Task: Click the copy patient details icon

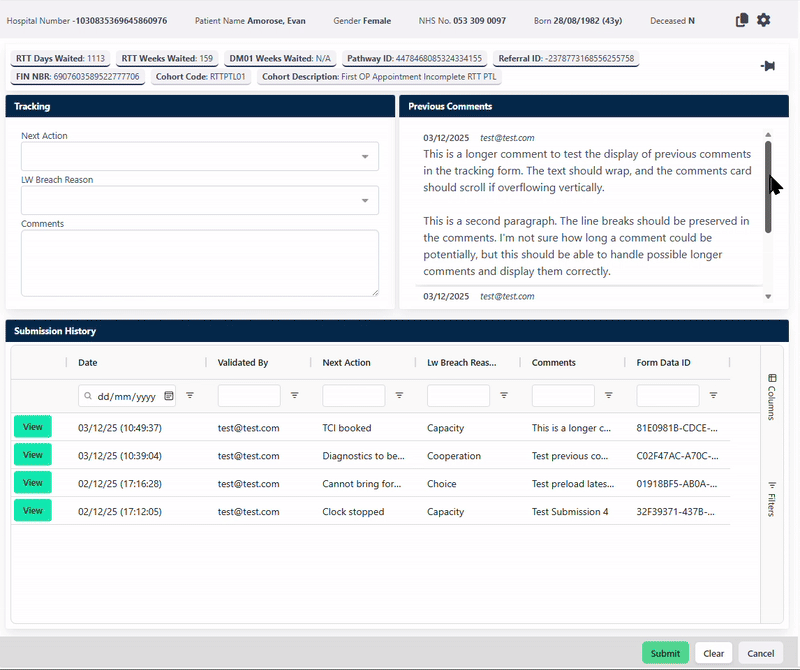Action: click(741, 20)
